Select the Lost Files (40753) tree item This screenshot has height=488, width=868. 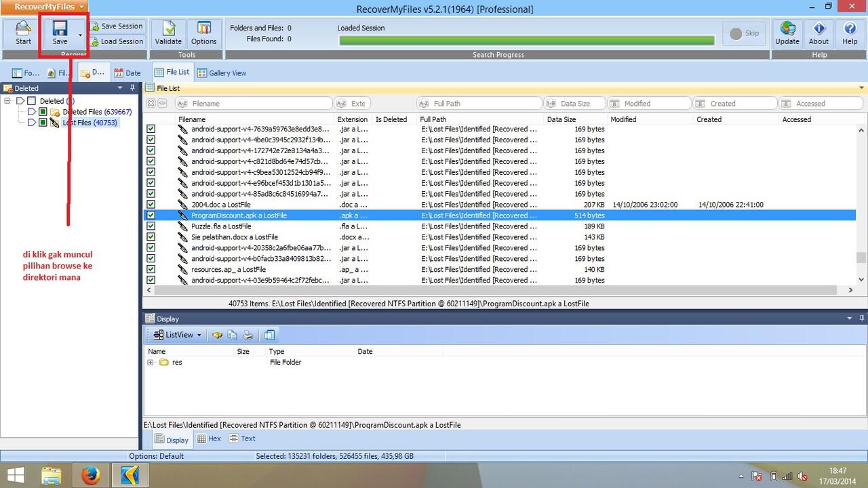[x=90, y=123]
